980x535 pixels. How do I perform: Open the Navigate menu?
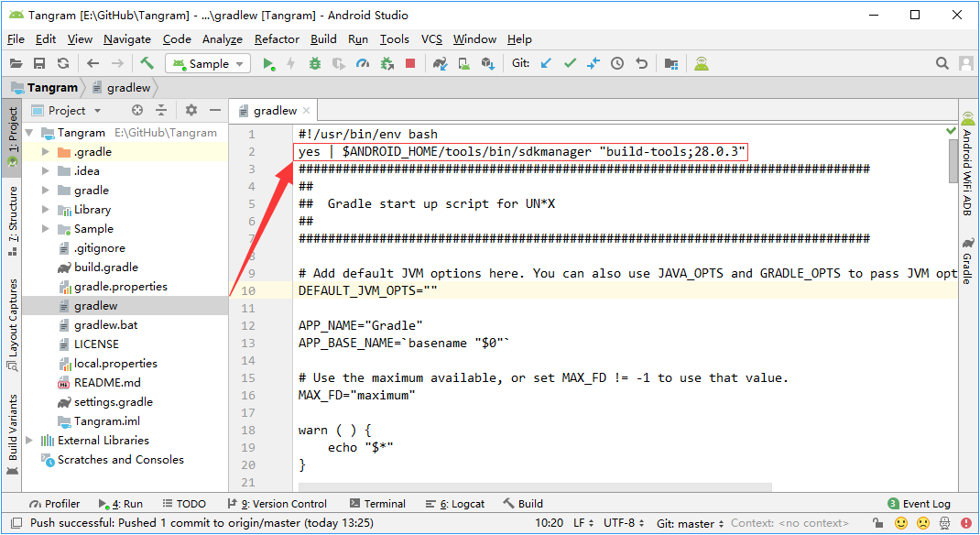127,39
